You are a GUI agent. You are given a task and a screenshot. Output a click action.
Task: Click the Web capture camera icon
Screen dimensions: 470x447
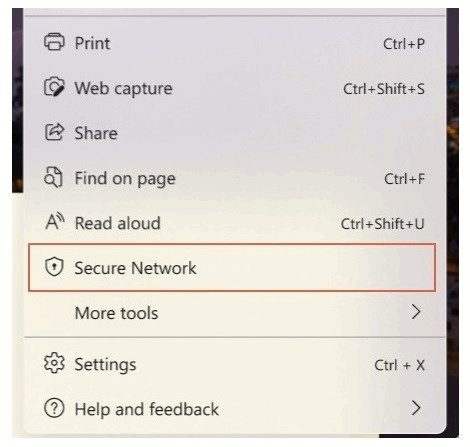click(x=54, y=87)
